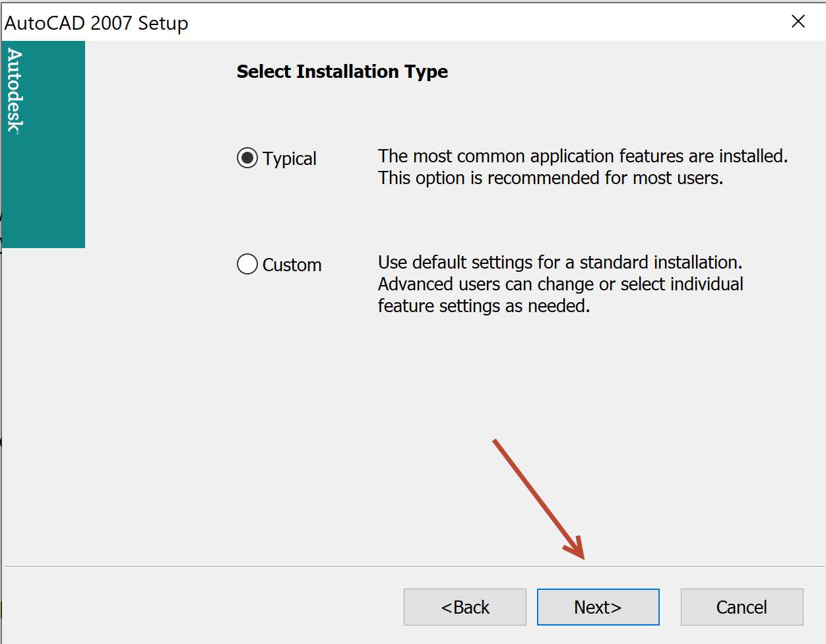826x644 pixels.
Task: Click "Advanced users can change or select" line
Action: 560,284
